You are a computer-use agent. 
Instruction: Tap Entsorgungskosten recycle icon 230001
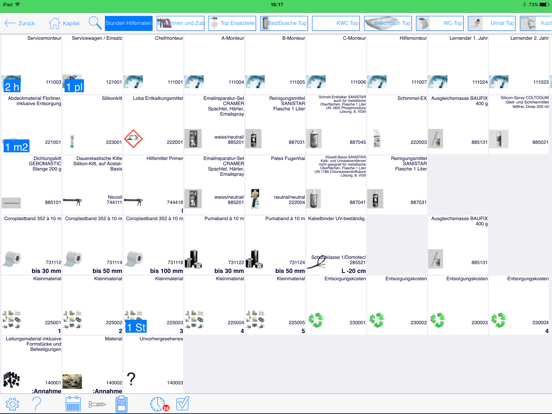(316, 320)
